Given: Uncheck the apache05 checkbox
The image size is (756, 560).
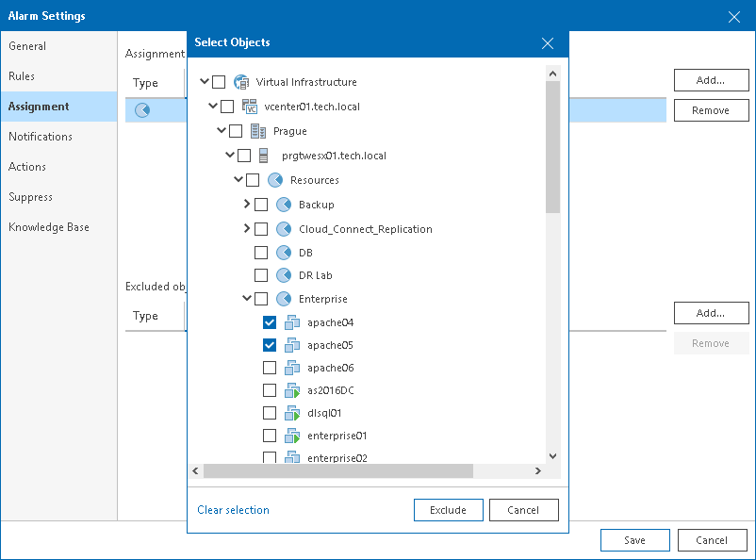Looking at the screenshot, I should click(x=270, y=345).
